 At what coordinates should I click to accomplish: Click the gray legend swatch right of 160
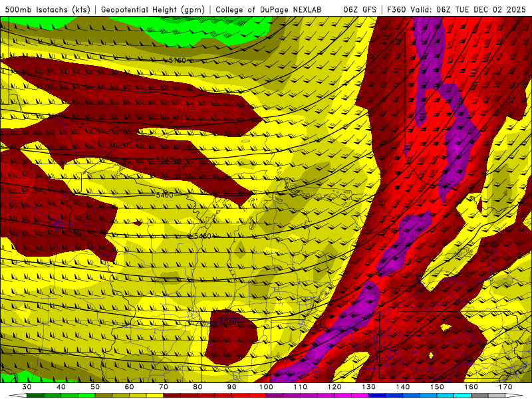click(x=479, y=396)
